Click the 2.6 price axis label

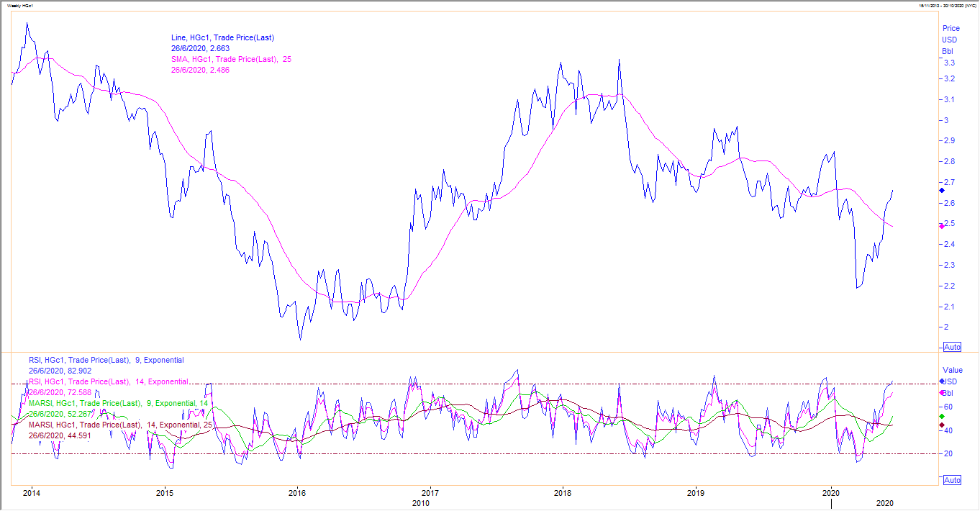point(949,204)
